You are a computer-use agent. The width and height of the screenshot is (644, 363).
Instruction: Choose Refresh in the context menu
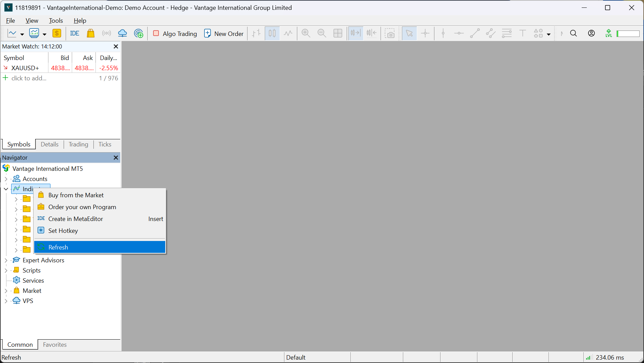[100, 247]
